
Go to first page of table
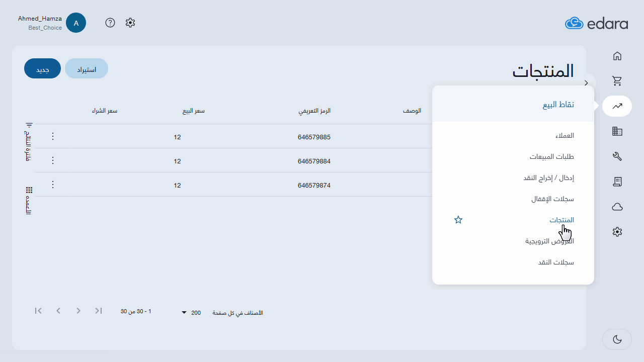pos(38,311)
